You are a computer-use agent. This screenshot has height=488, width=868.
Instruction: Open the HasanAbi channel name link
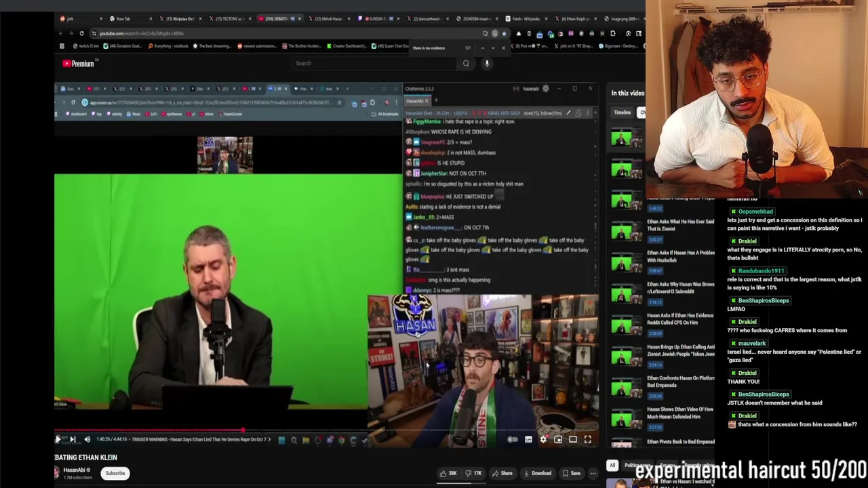[74, 470]
